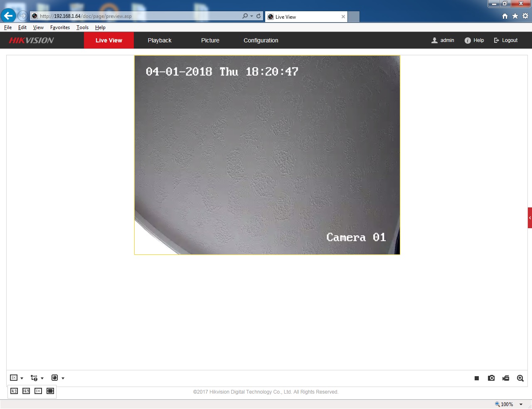Expand the red side panel arrow

click(530, 218)
